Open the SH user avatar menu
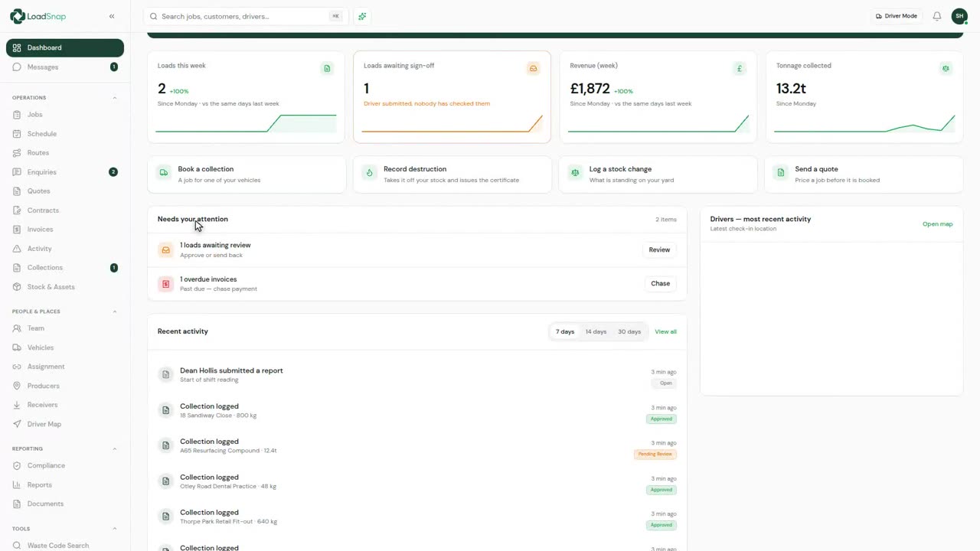Image resolution: width=980 pixels, height=551 pixels. click(959, 16)
